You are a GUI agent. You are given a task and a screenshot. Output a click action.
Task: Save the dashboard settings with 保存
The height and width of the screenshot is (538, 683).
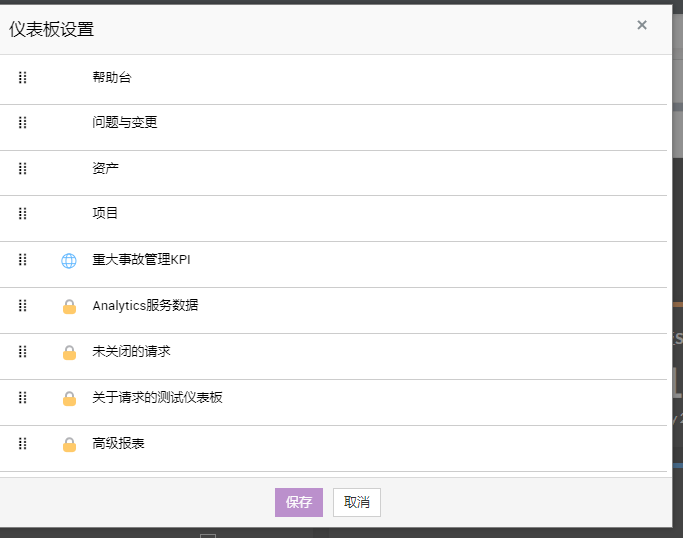click(x=299, y=502)
